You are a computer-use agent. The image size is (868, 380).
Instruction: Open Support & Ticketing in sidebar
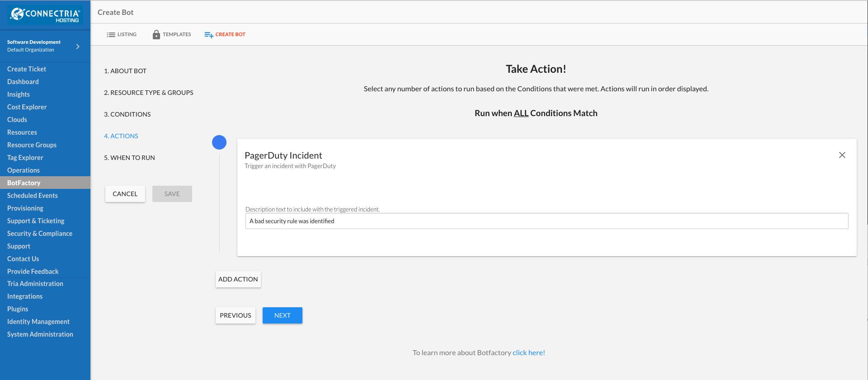[x=36, y=221]
